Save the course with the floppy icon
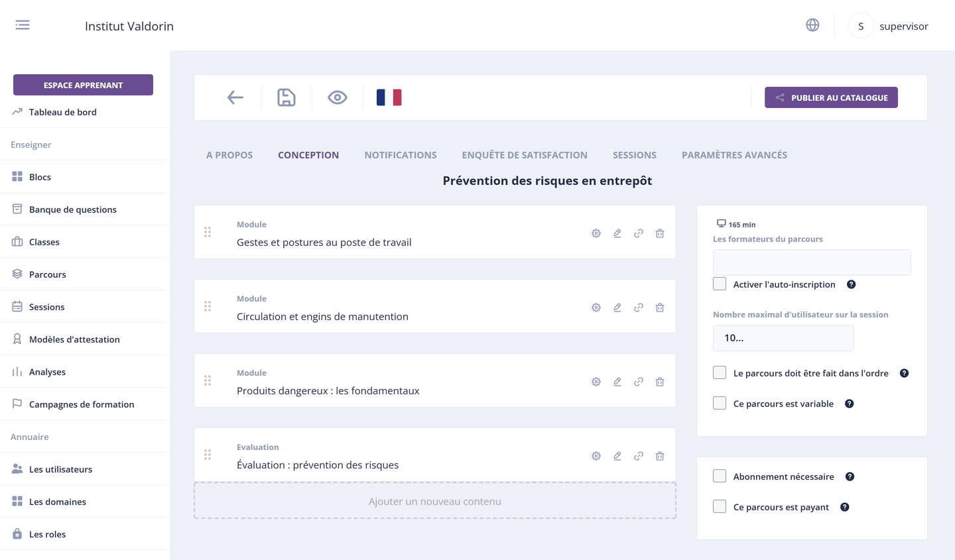Viewport: 955px width, 560px height. pos(286,97)
